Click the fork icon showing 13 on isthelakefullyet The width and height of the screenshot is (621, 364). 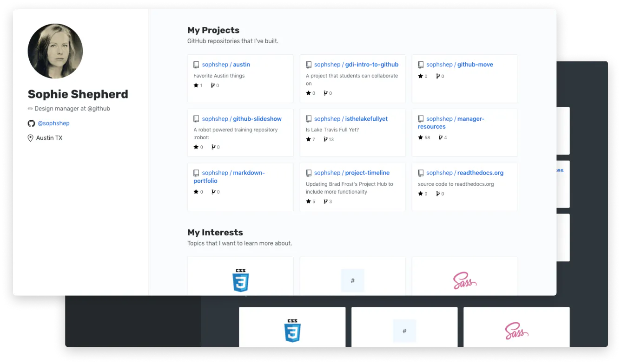[x=325, y=139]
